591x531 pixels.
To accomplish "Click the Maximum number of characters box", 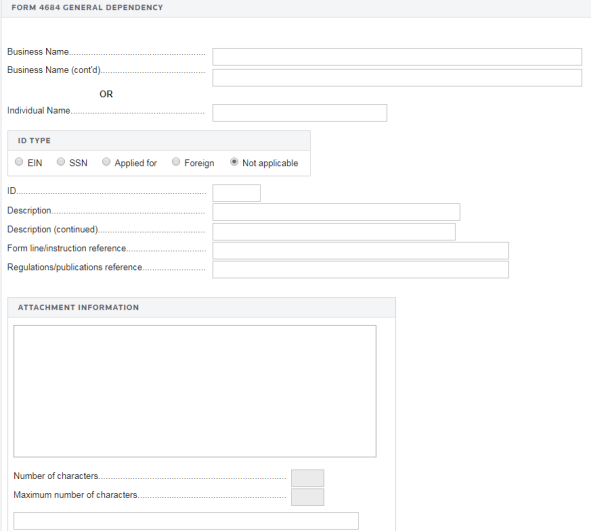I will coord(307,497).
